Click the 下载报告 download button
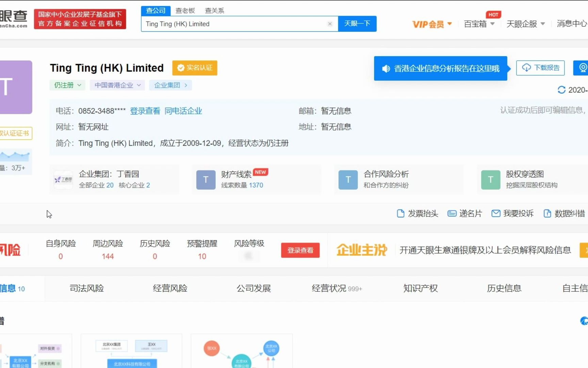This screenshot has width=588, height=368. [x=540, y=68]
